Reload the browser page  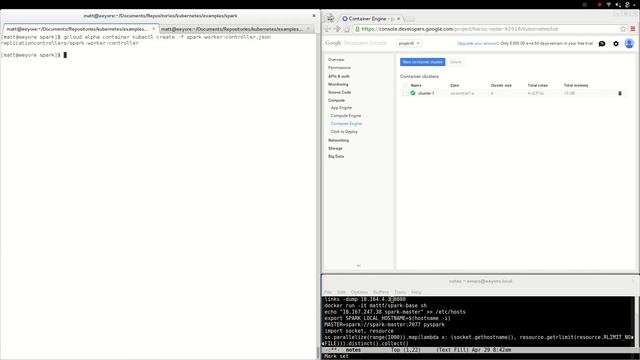click(x=347, y=29)
